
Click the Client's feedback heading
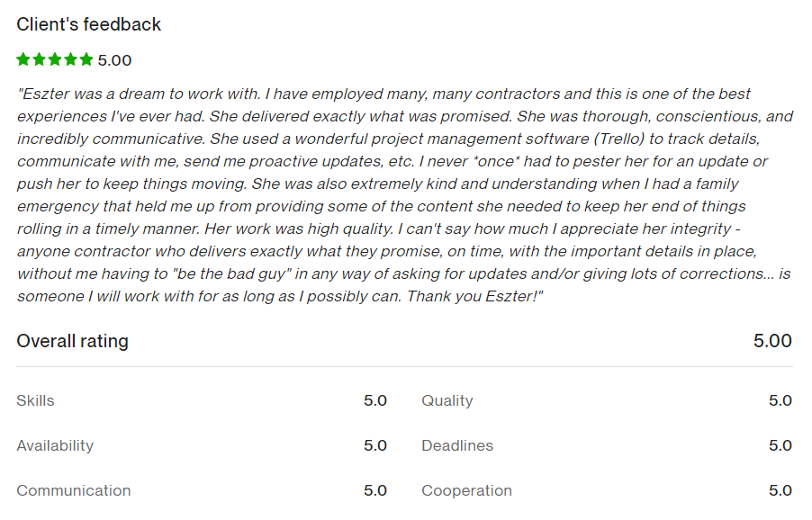pyautogui.click(x=88, y=24)
